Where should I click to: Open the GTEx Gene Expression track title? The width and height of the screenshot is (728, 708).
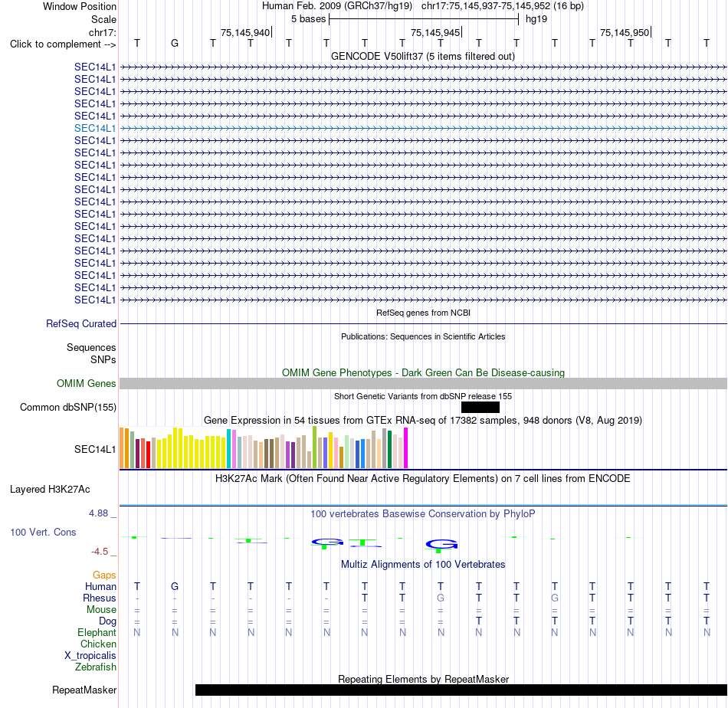coord(423,420)
